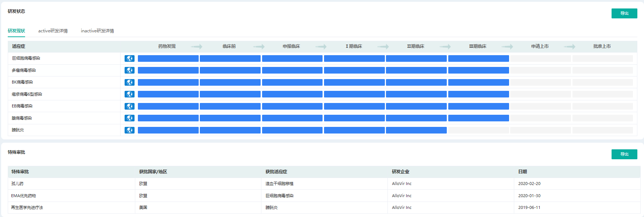Select the 研发现状 tab
The height and width of the screenshot is (217, 644).
coord(16,31)
